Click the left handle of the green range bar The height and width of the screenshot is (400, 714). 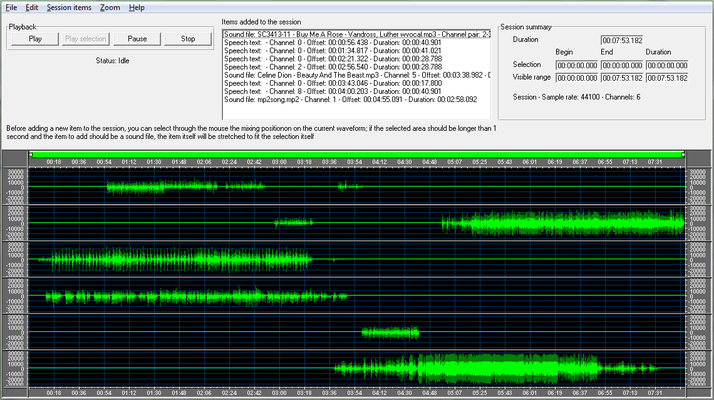(31, 155)
